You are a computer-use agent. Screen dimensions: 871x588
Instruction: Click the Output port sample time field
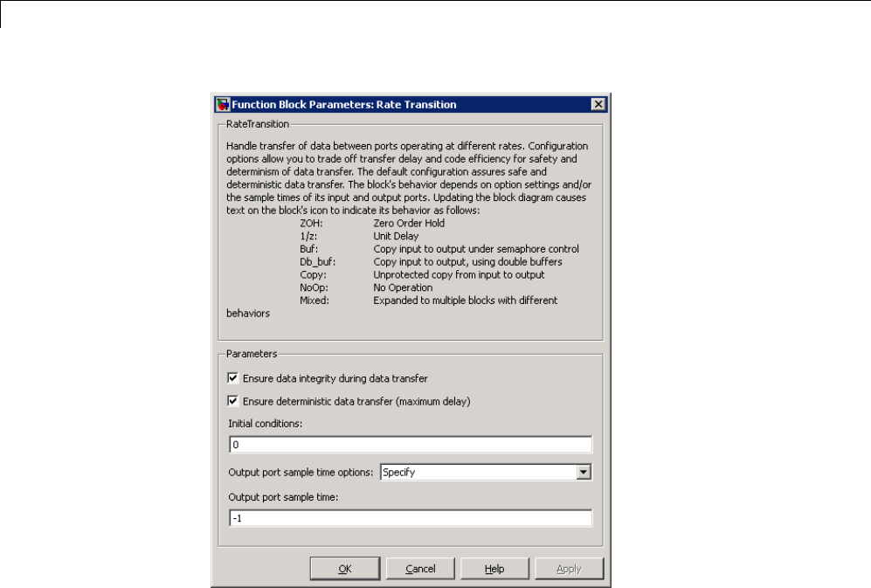(x=411, y=518)
